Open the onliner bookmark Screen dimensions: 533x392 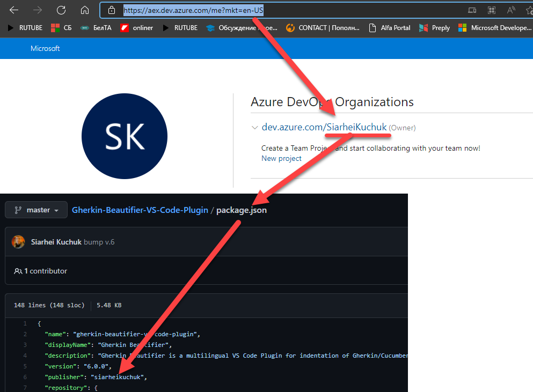[x=137, y=28]
